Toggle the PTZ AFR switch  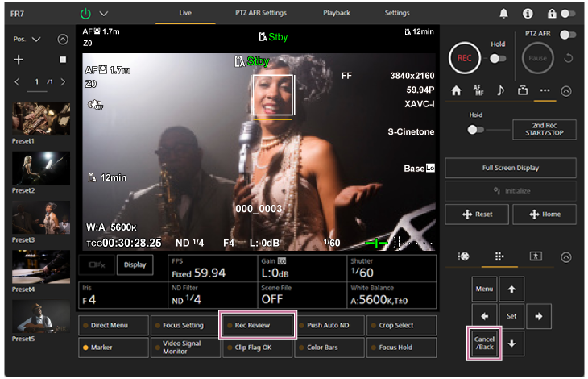569,35
